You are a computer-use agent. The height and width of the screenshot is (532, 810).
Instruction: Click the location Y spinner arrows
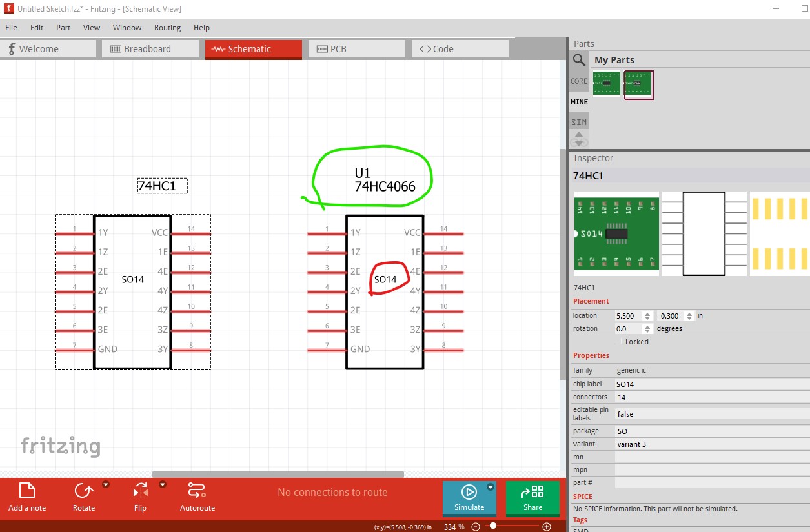click(690, 316)
